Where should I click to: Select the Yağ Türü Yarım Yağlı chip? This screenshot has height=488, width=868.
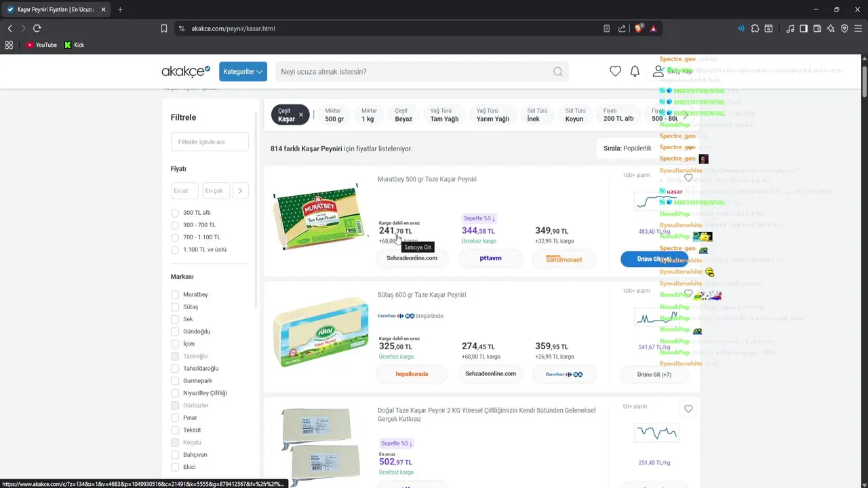coord(492,115)
